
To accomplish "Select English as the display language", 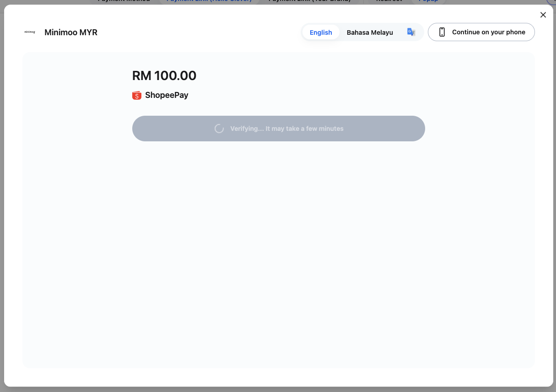I will [x=320, y=32].
